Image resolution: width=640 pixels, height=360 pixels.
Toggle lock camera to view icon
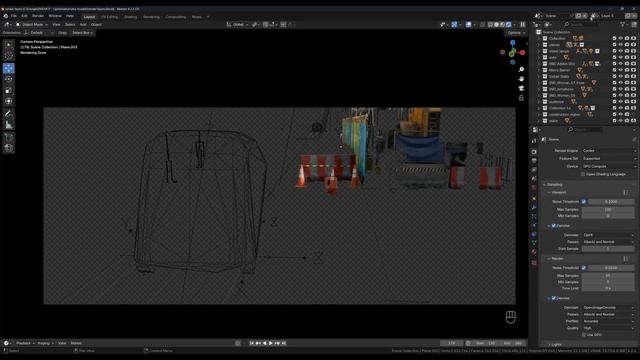(x=521, y=98)
